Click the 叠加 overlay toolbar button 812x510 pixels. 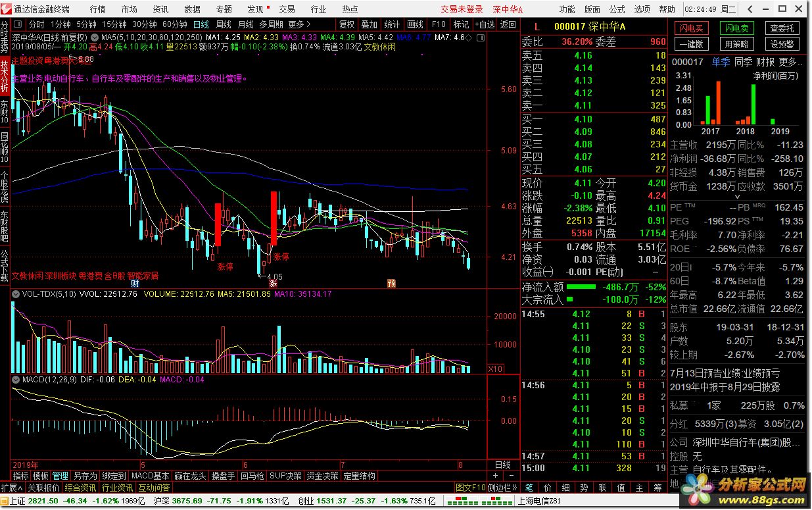pos(370,24)
